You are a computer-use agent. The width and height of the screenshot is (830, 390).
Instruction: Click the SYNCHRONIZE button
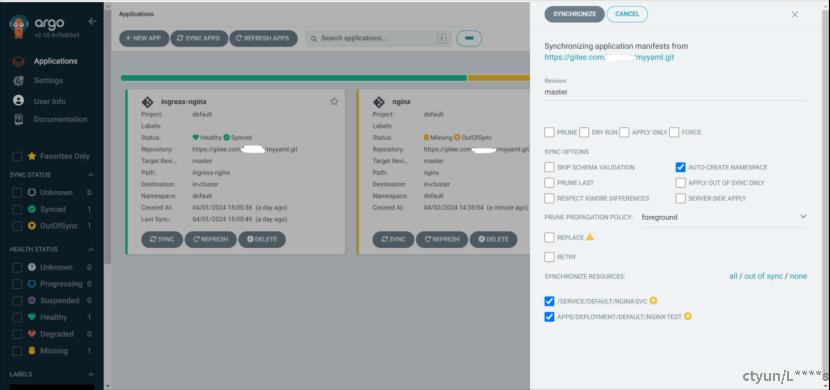coord(574,14)
